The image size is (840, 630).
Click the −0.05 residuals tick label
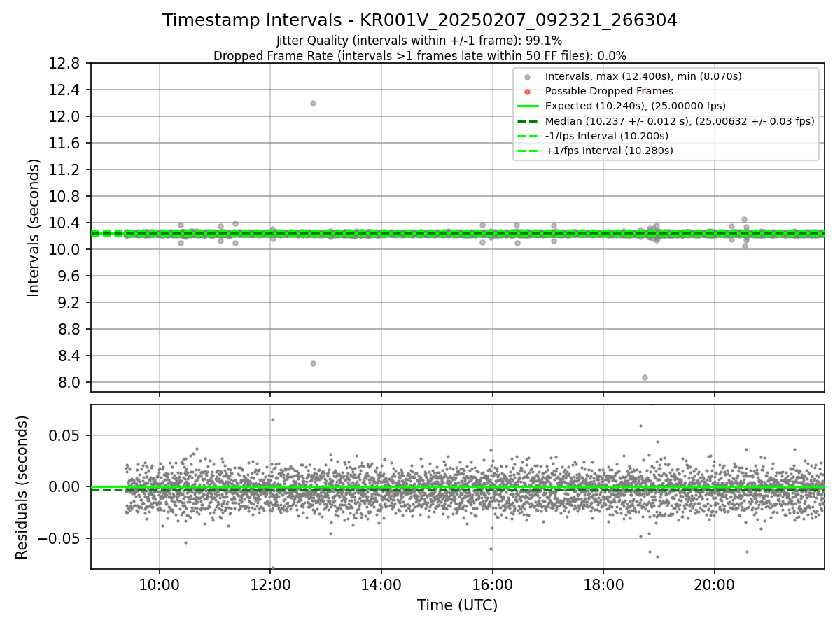tap(60, 539)
